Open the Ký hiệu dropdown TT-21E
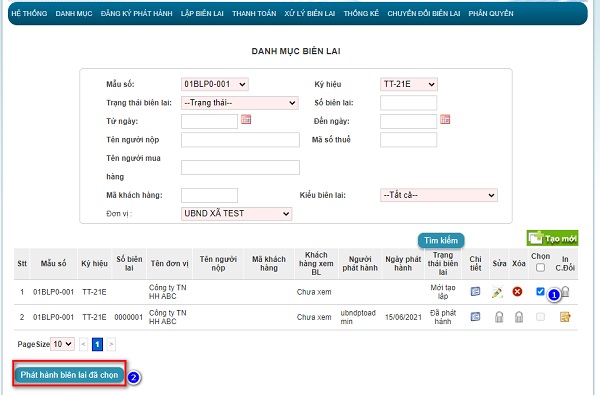 (x=409, y=84)
